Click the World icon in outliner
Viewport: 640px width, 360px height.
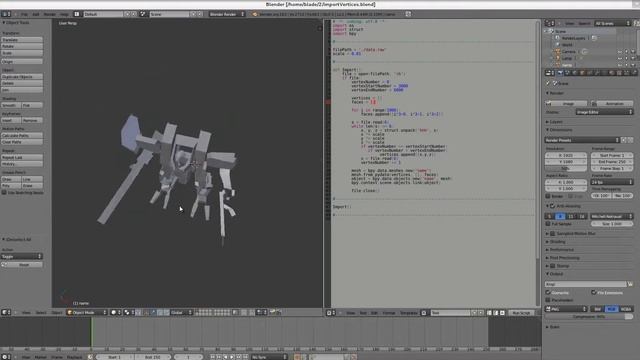click(558, 45)
